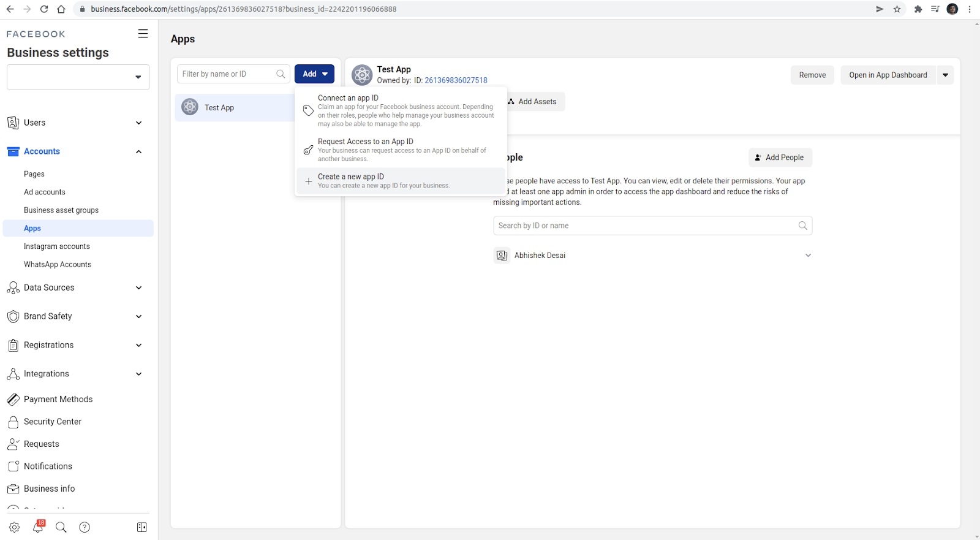The width and height of the screenshot is (980, 540).
Task: Select Create a new app ID
Action: [401, 181]
